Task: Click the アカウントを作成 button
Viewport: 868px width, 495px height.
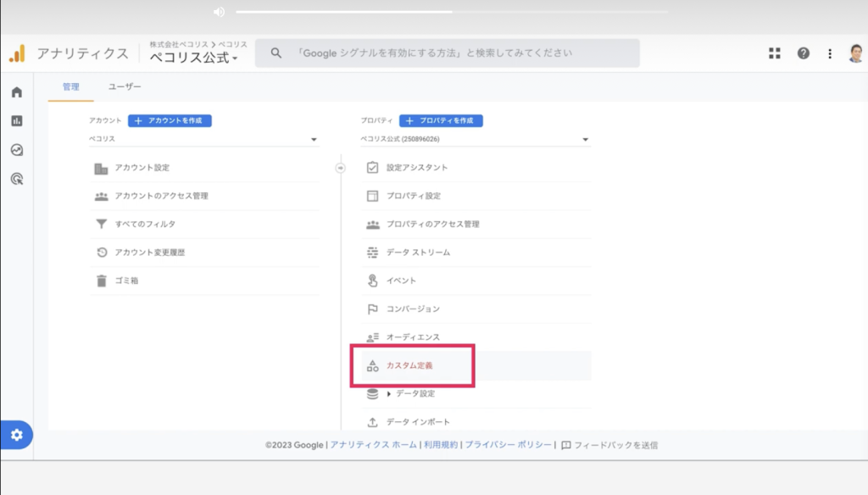Action: tap(170, 120)
